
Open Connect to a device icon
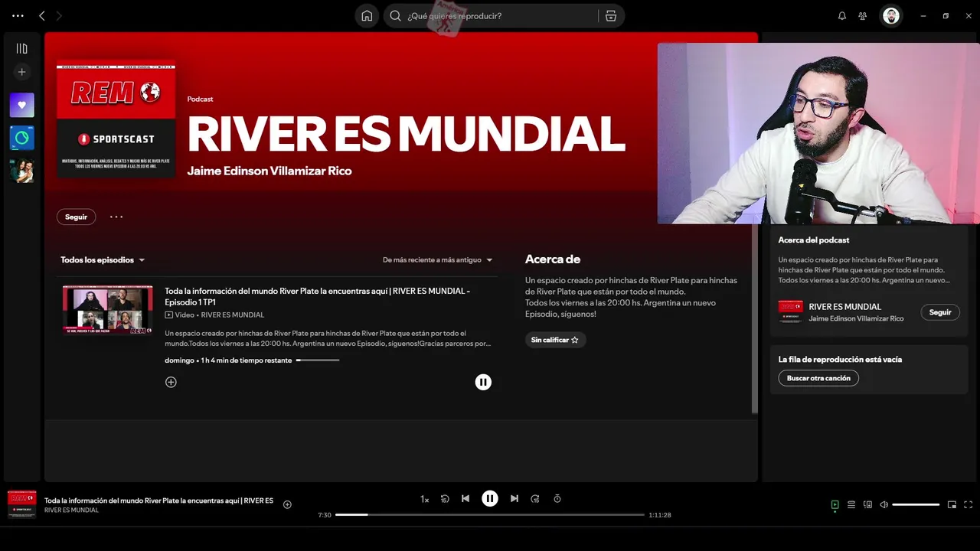point(867,505)
